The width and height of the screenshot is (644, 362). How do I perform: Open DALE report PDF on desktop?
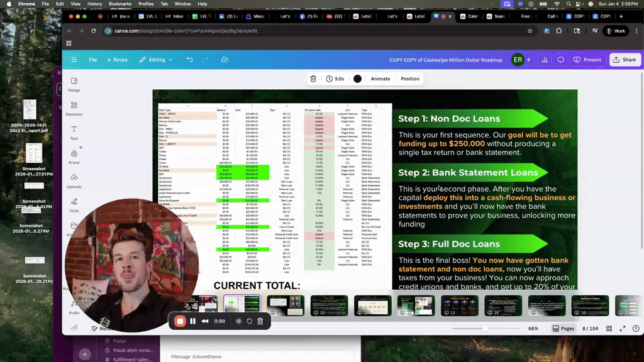29,116
